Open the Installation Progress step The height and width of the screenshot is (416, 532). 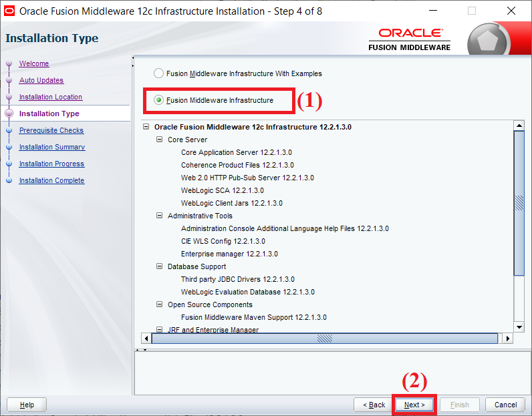tap(51, 164)
